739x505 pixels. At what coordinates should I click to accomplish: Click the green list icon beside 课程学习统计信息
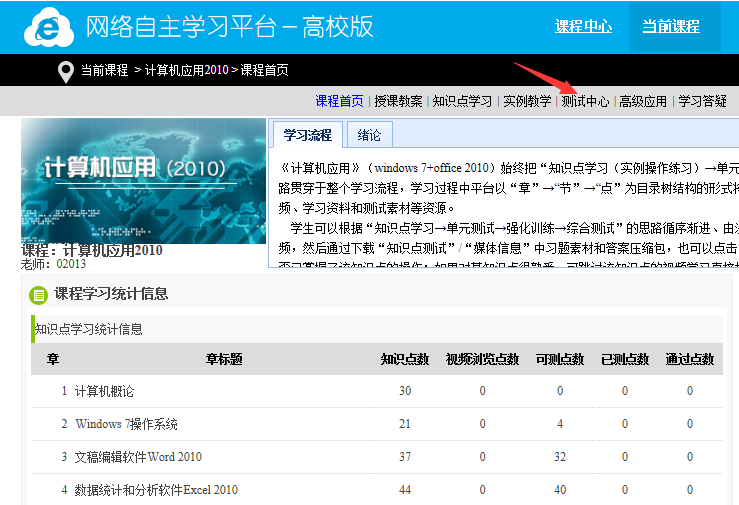38,295
